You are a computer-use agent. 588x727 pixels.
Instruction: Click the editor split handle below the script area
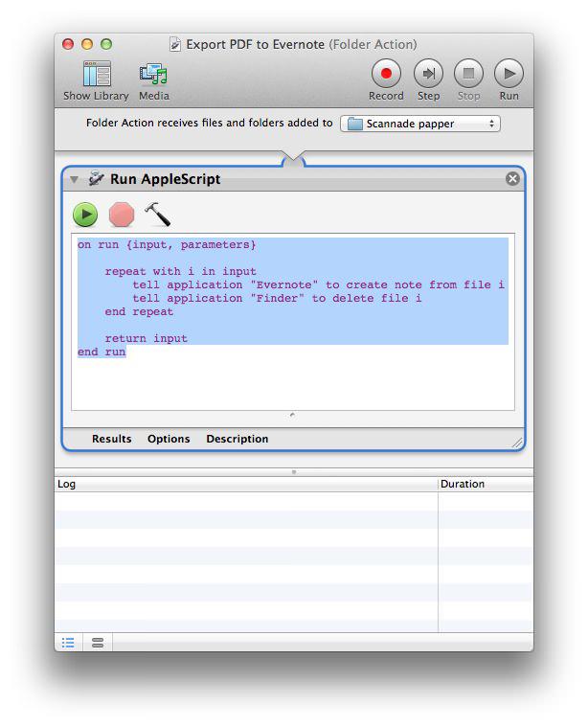pyautogui.click(x=292, y=415)
